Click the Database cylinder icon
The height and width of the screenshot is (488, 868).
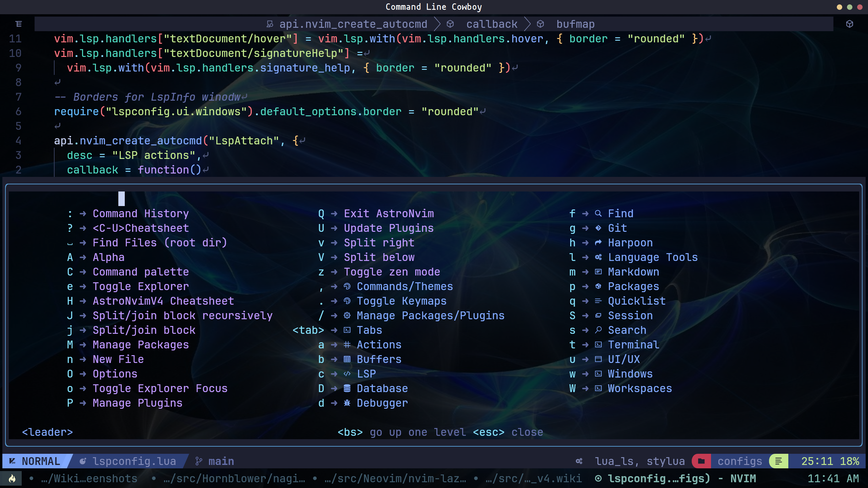coord(347,388)
